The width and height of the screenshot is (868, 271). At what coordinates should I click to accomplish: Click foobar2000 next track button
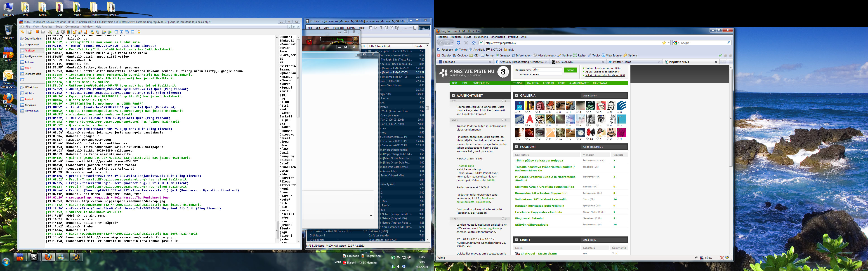pyautogui.click(x=392, y=28)
